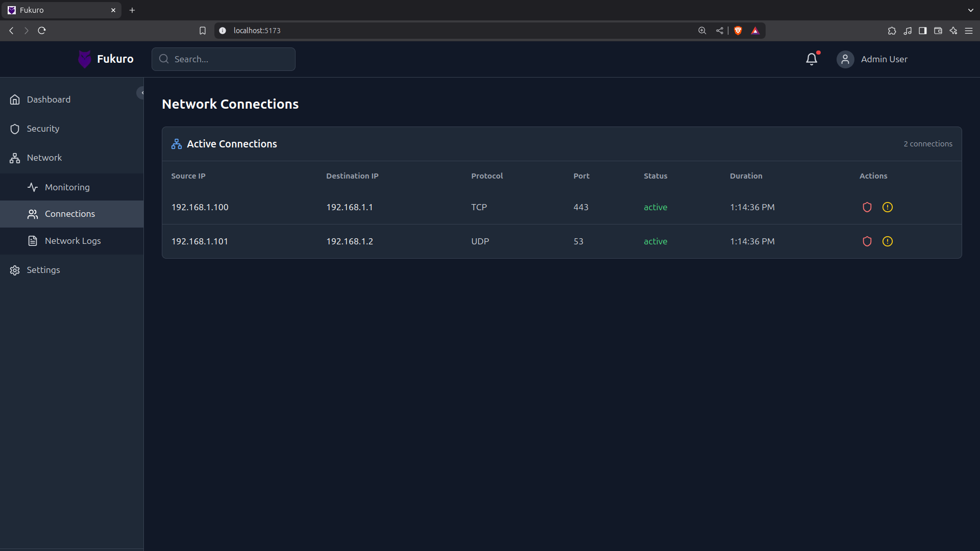Viewport: 980px width, 551px height.
Task: Select Monitoring in the Network submenu
Action: tap(67, 187)
